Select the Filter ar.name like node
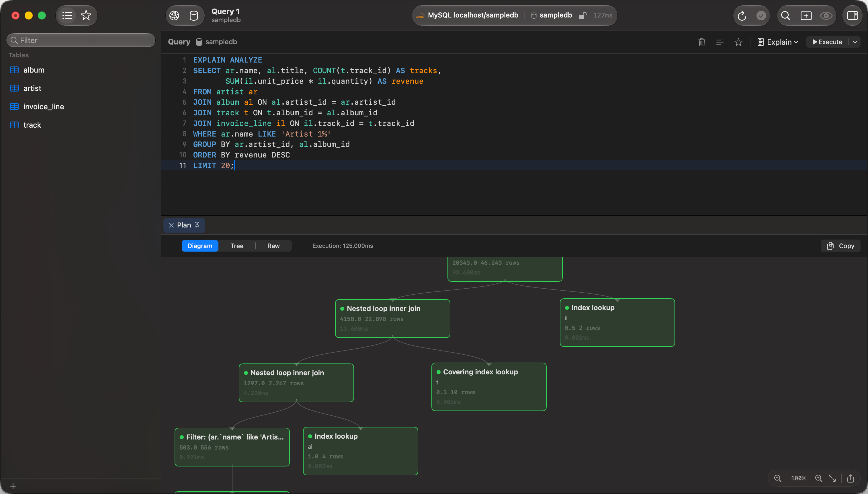This screenshot has width=868, height=494. (232, 447)
